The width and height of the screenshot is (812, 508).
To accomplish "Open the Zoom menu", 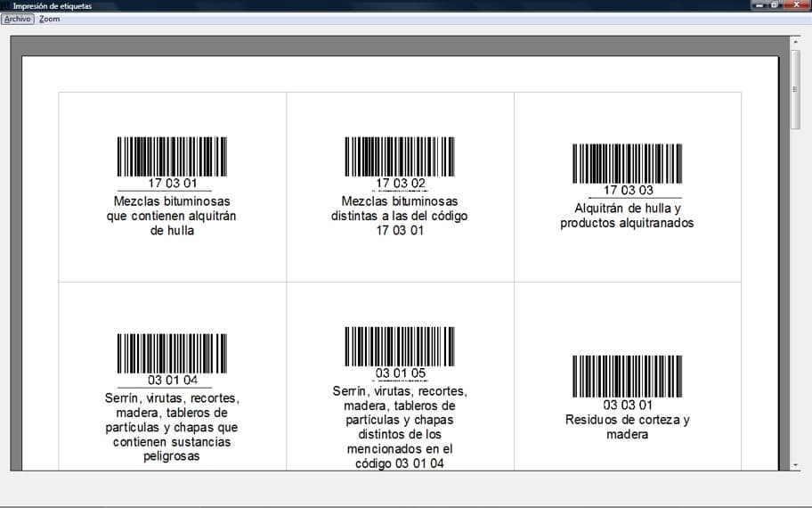I will pos(49,19).
